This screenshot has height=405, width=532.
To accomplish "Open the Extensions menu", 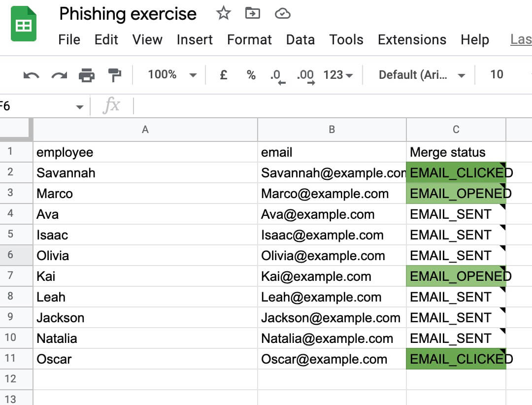I will point(412,40).
